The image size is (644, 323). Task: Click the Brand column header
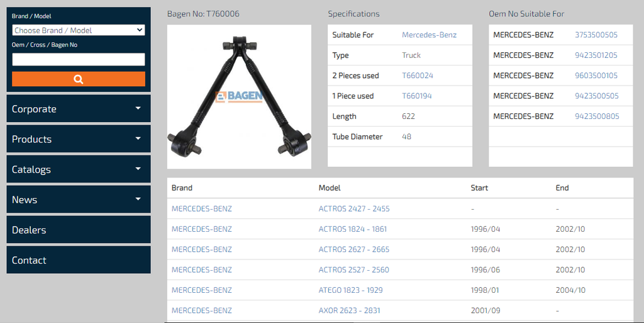click(x=182, y=188)
